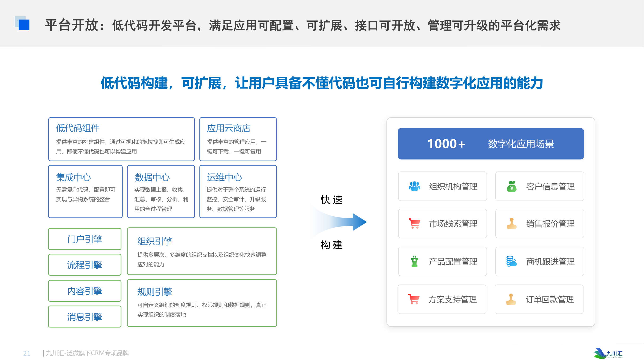Click the 运维中心 description paragraph
Viewport: 644px width, 362px height.
tap(236, 199)
